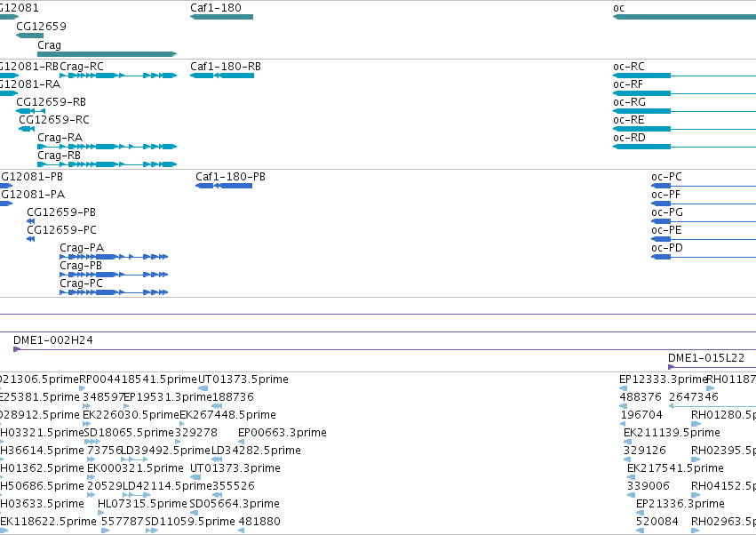Select the EK000321.5prime EST label

[136, 468]
